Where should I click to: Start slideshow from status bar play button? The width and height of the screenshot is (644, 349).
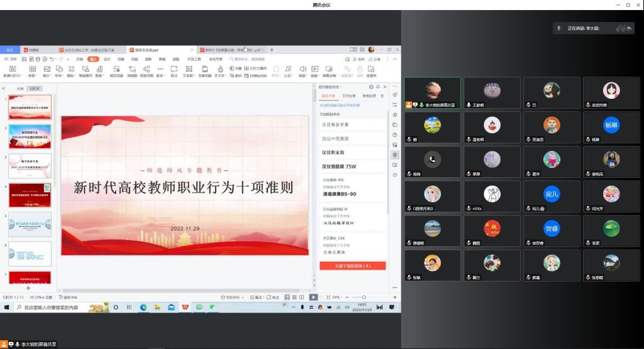313,297
